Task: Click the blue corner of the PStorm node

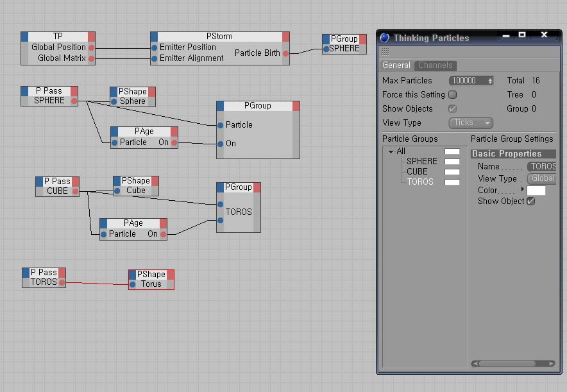Action: [x=154, y=36]
